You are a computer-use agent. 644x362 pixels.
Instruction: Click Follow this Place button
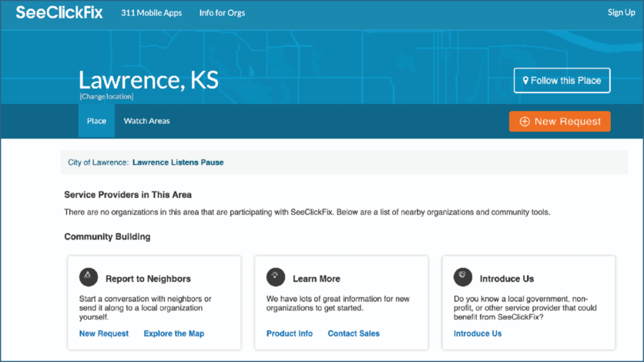pos(562,80)
